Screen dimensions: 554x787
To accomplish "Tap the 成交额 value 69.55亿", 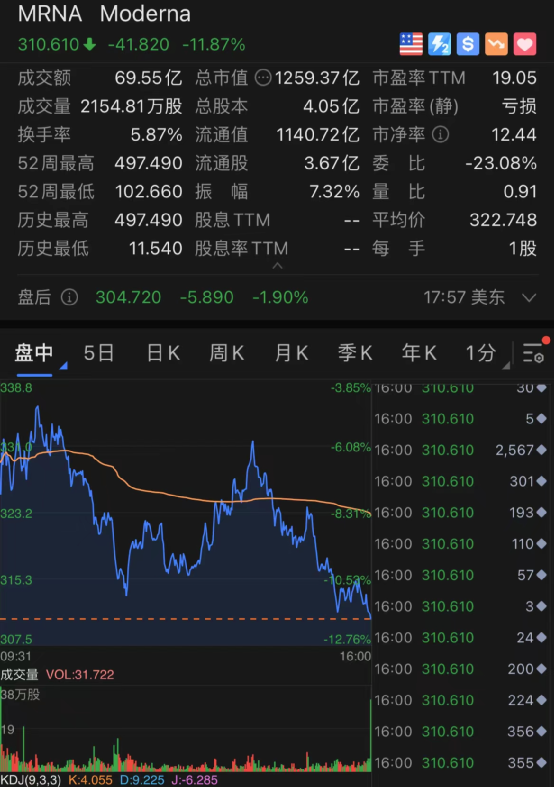I will click(x=149, y=78).
